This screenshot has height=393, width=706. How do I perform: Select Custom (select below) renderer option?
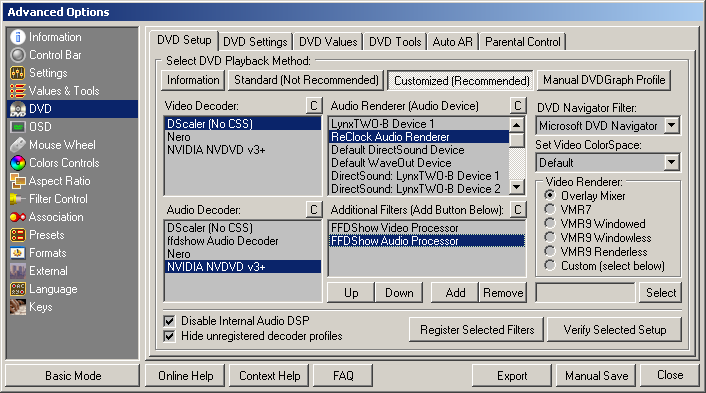click(550, 266)
